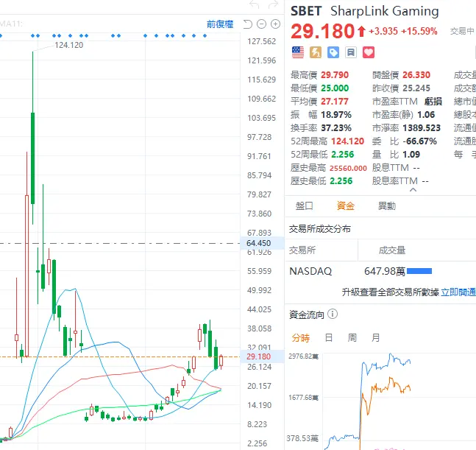Select the 日 fund flow tab

click(328, 337)
